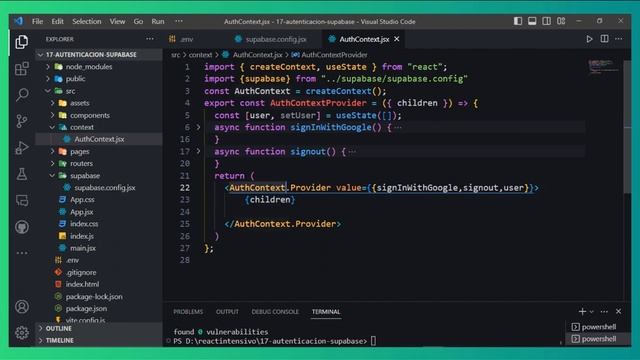Customize layout icon in title bar
The height and width of the screenshot is (360, 640).
coord(561,21)
